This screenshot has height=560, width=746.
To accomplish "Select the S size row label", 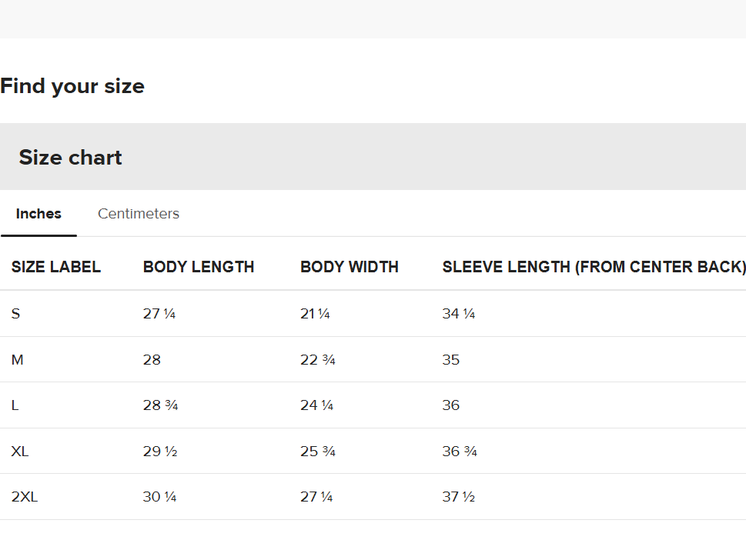I will [x=15, y=314].
